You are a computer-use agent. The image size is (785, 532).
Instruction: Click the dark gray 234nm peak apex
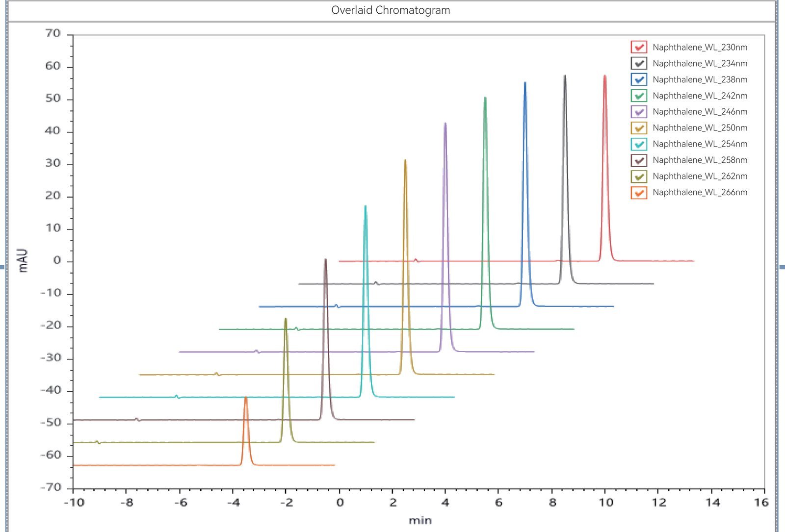(x=565, y=76)
